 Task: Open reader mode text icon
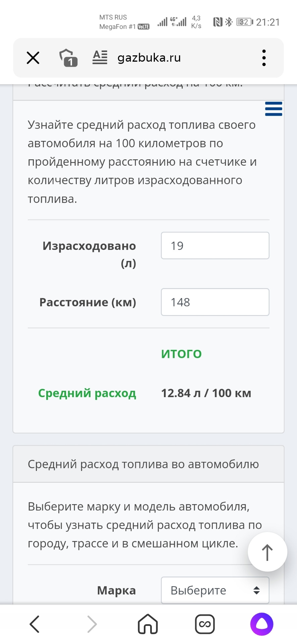[100, 57]
